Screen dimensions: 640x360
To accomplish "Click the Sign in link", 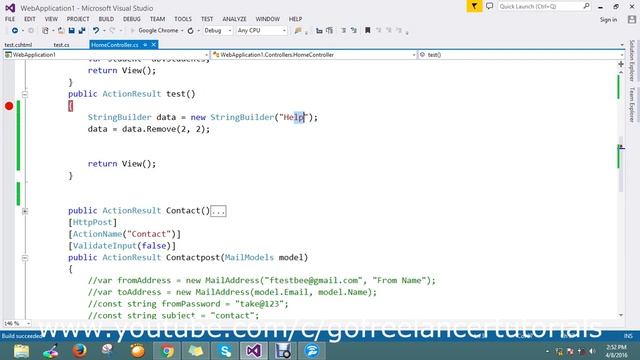I will pyautogui.click(x=608, y=20).
